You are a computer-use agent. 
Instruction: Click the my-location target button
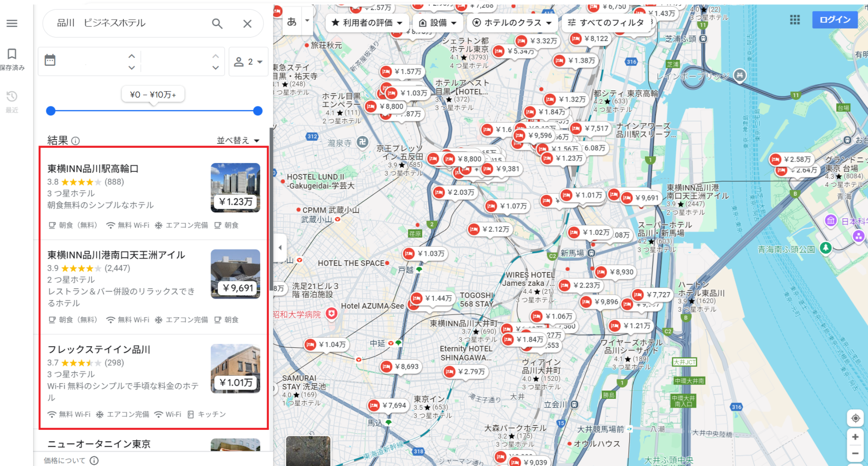click(855, 418)
